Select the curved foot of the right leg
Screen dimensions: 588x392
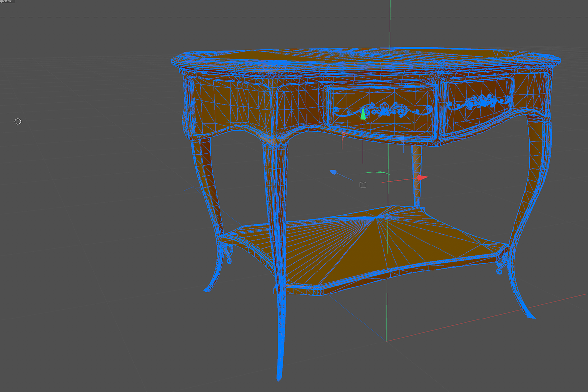(529, 313)
